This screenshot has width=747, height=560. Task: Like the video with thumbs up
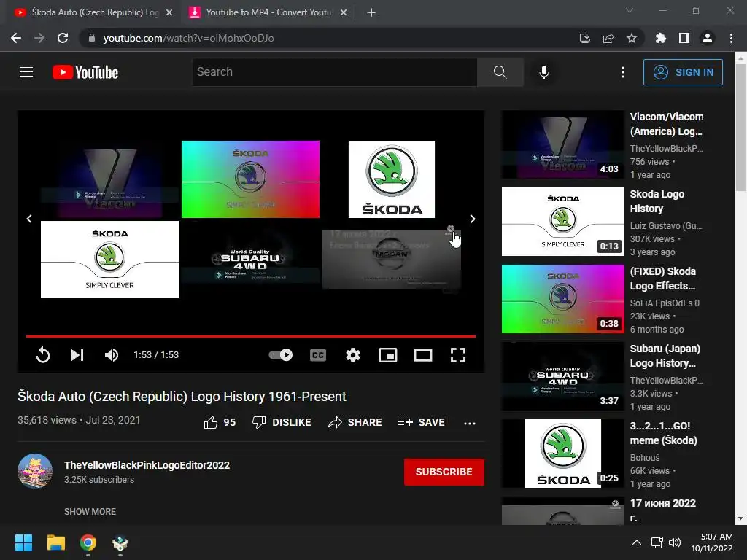click(x=220, y=422)
